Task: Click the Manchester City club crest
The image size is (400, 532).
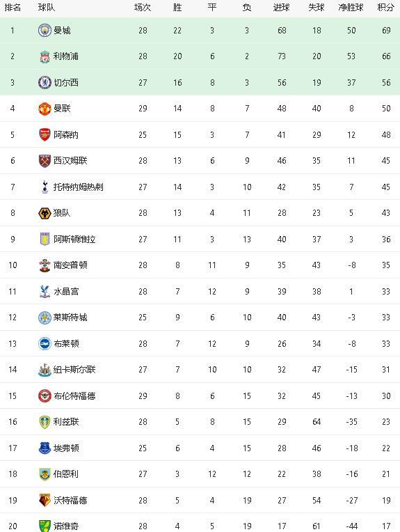Action: pyautogui.click(x=45, y=30)
